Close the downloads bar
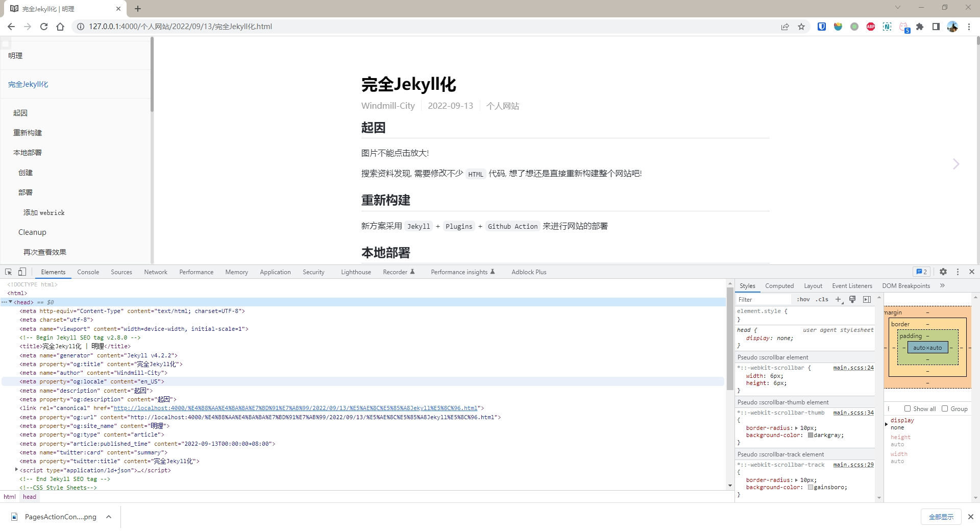The image size is (980, 531). coord(971,517)
